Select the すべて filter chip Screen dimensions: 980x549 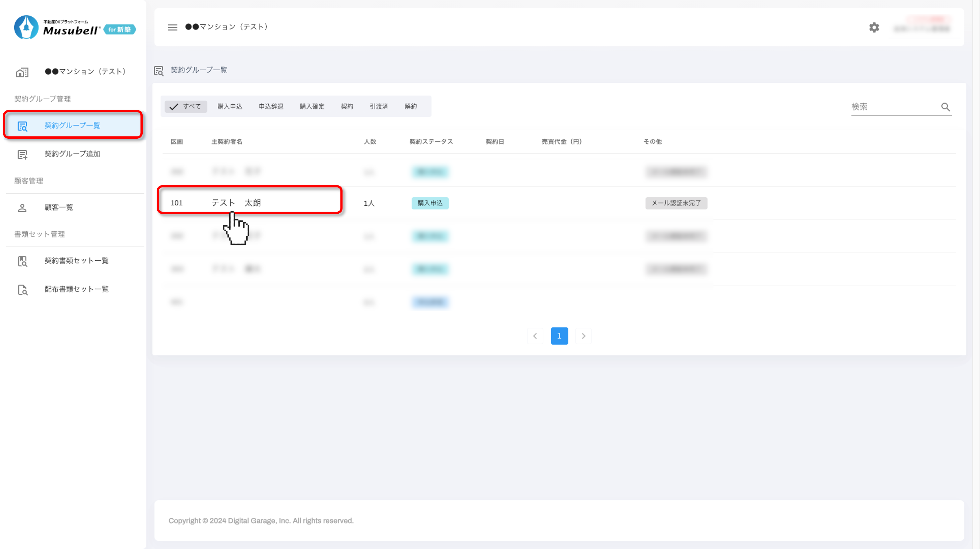[186, 106]
